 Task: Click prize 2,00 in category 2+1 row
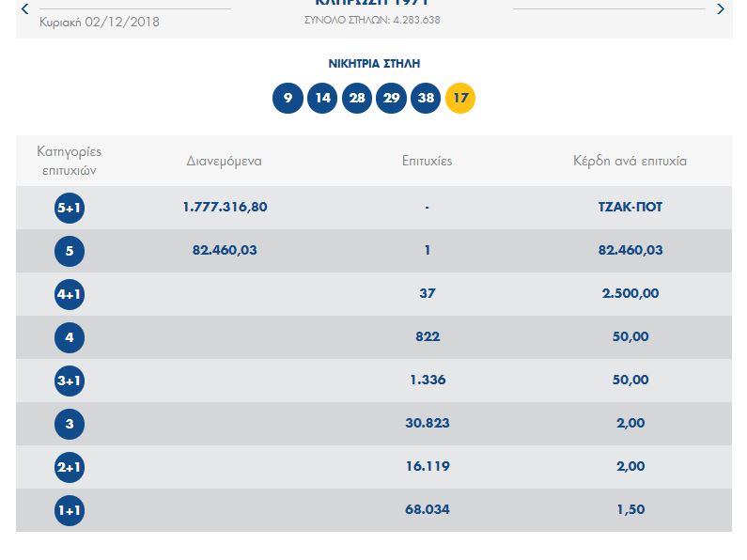(630, 466)
